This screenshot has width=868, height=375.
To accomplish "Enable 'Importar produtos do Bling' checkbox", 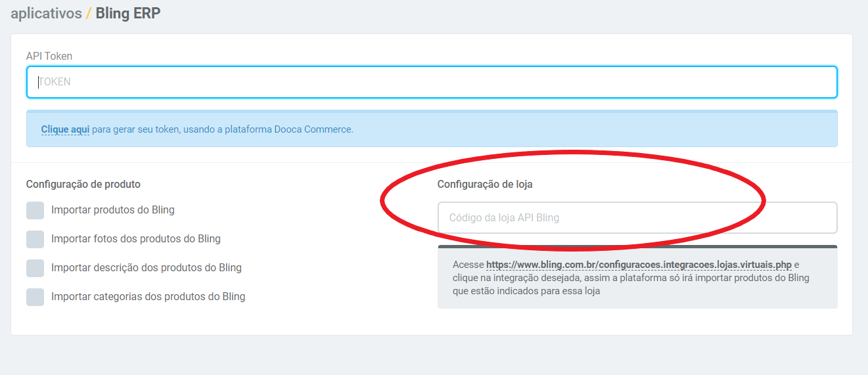I will [x=35, y=210].
